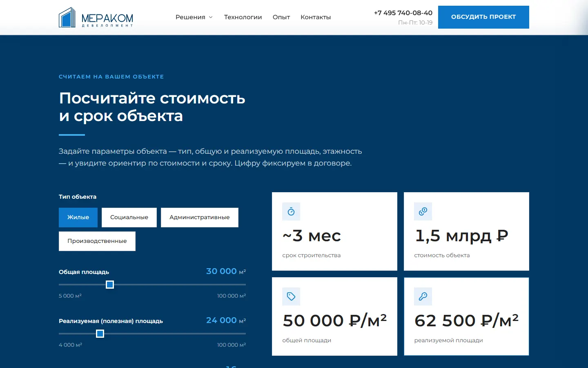
Task: Click the Реализуемая площадь slider handle
Action: [x=100, y=334]
